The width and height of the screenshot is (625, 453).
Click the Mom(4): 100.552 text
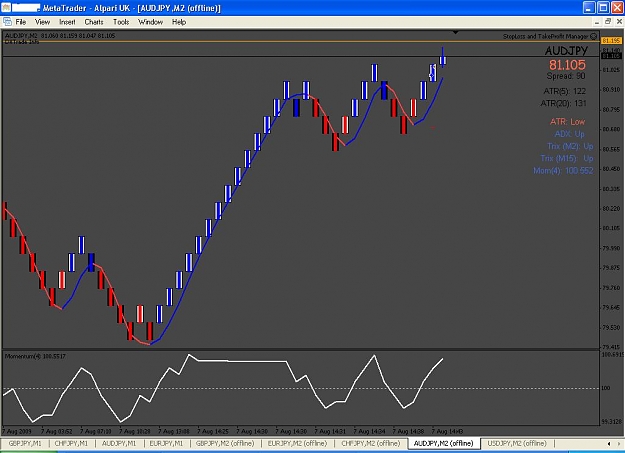[563, 171]
